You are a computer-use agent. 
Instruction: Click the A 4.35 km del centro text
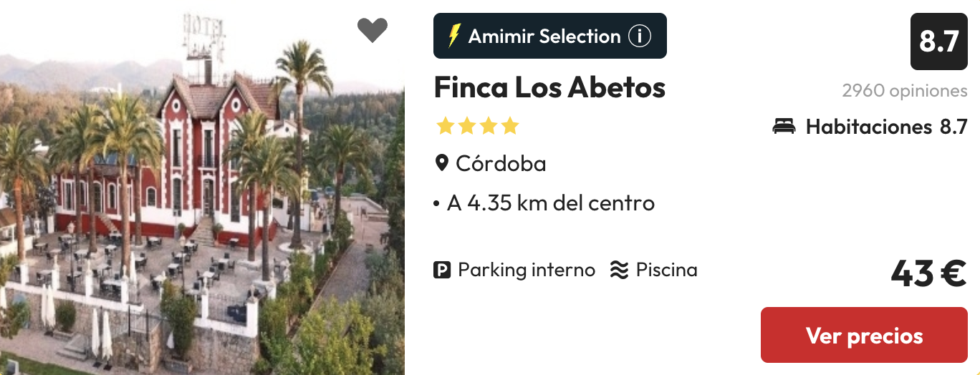pyautogui.click(x=550, y=203)
